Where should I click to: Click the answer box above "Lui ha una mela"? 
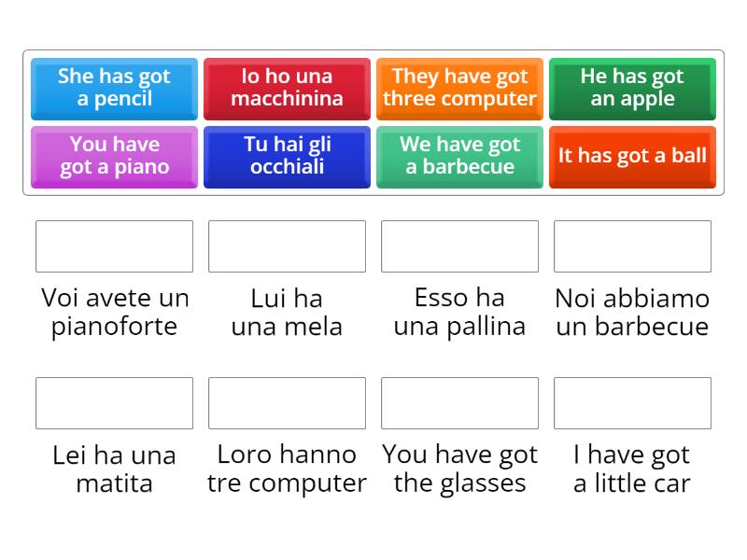(x=287, y=246)
